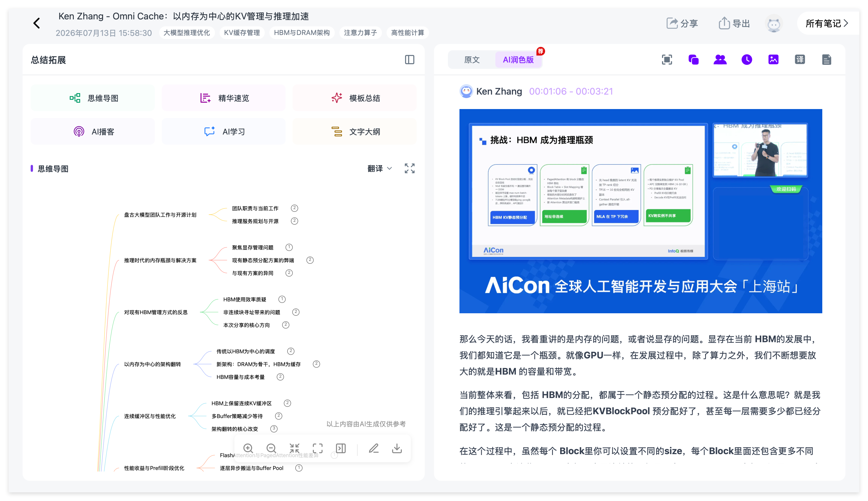Select node HBM上保留连续KV缓冲区
Screen dimensions: 868x501
(x=241, y=403)
